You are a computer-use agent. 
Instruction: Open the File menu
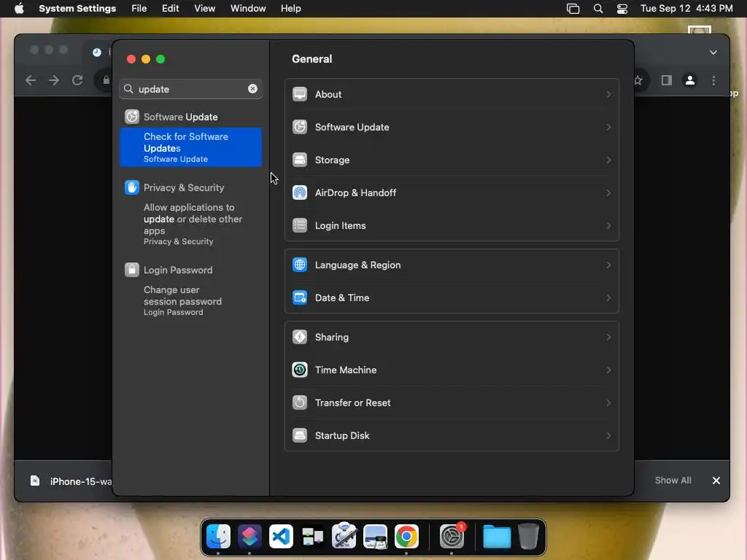139,9
